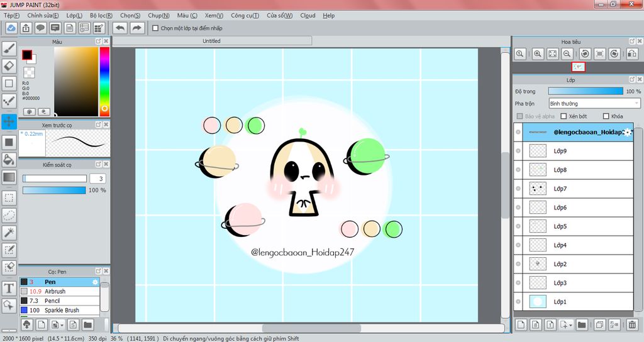Open the Pha trộn blend mode dropdown
Viewport: 644px width, 342px height.
tap(595, 104)
